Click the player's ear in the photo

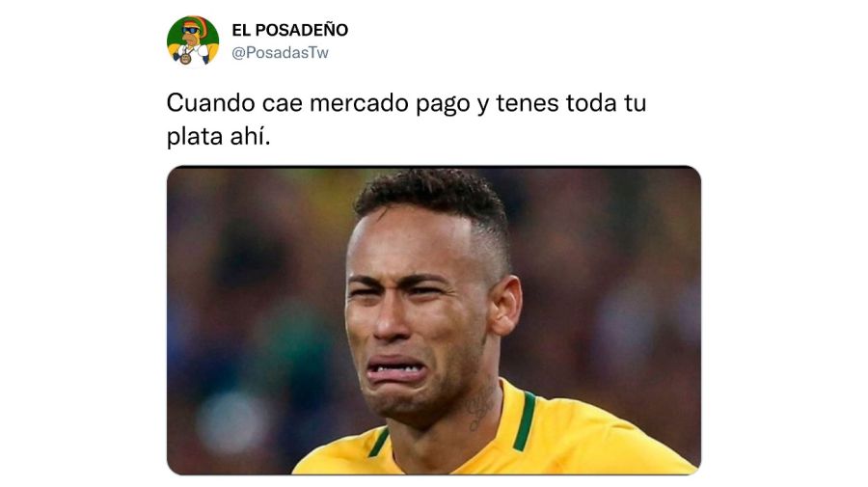[x=504, y=305]
